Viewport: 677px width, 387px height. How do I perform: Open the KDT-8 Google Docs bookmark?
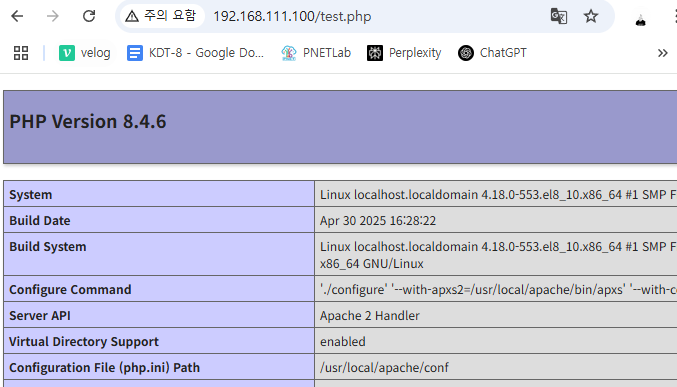pos(195,53)
